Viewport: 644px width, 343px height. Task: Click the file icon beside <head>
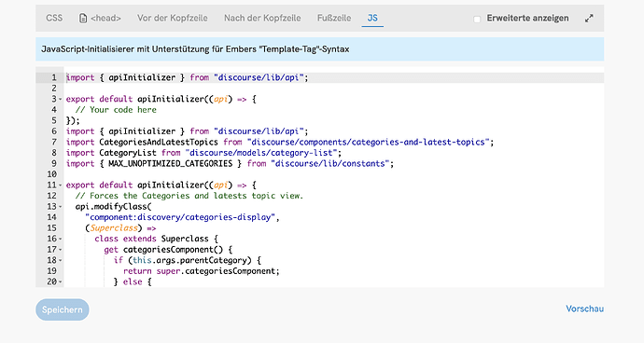pos(83,18)
